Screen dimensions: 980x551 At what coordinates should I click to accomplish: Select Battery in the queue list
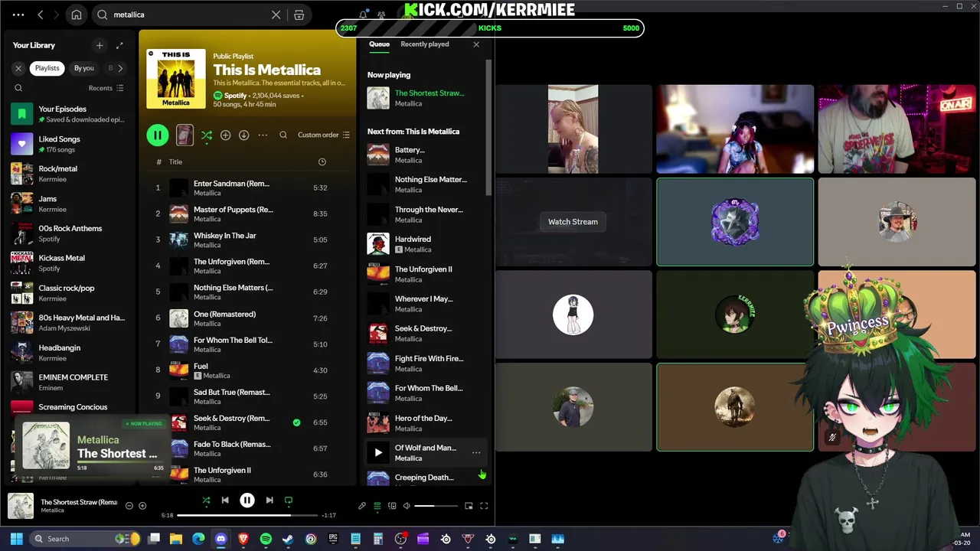[425, 155]
